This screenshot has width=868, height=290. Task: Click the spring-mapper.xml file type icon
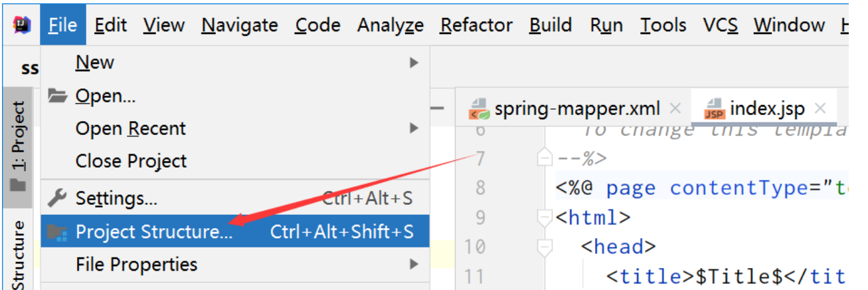point(479,108)
